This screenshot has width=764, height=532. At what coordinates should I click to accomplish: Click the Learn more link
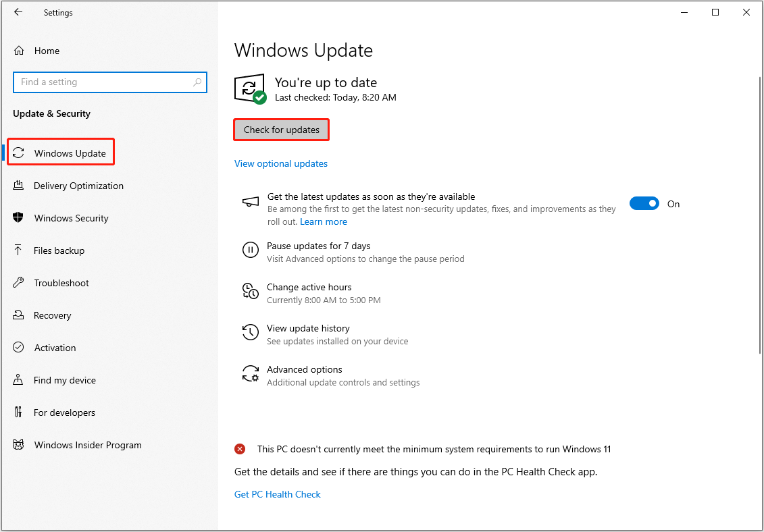click(324, 221)
